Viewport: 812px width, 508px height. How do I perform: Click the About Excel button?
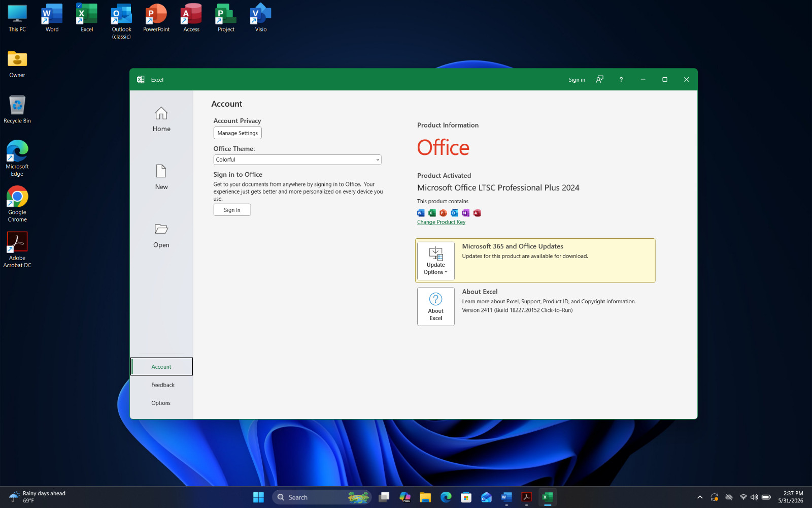coord(436,306)
